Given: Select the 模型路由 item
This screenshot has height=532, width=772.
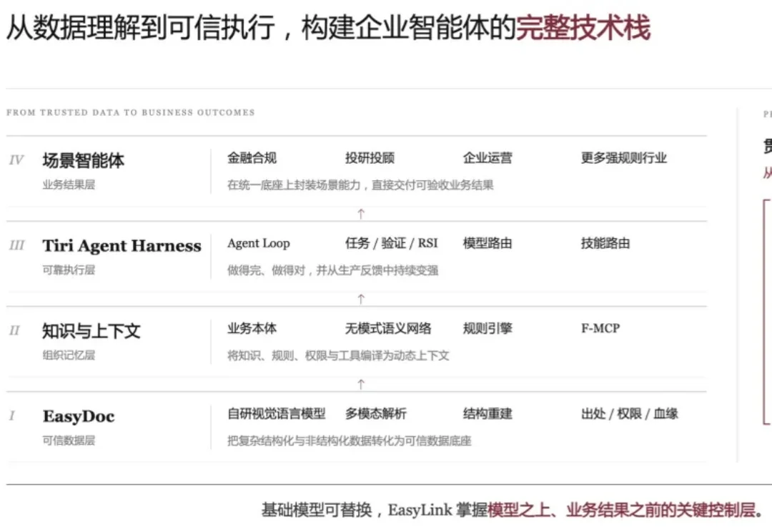Looking at the screenshot, I should 488,243.
